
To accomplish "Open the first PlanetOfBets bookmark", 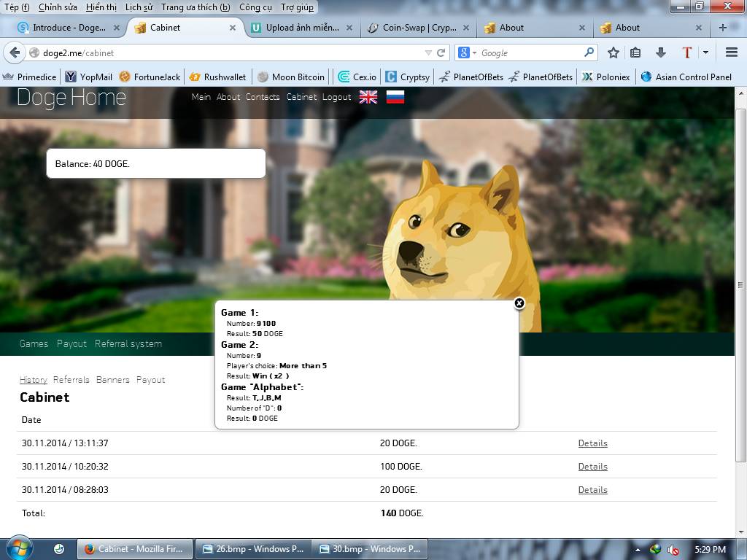I will (471, 77).
